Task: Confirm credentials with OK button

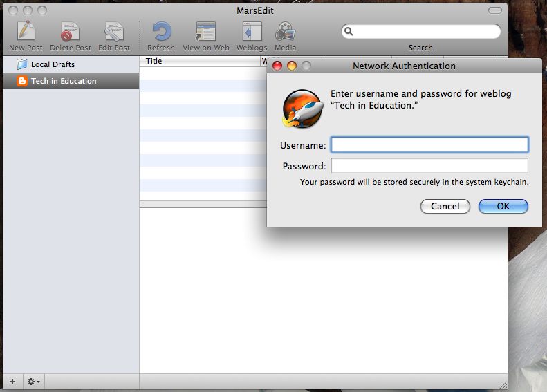Action: tap(503, 207)
